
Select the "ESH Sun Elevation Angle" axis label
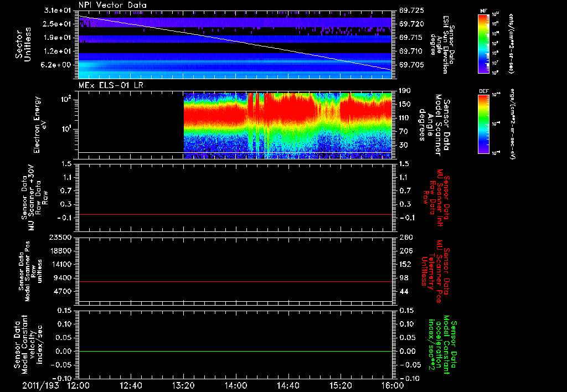442,44
